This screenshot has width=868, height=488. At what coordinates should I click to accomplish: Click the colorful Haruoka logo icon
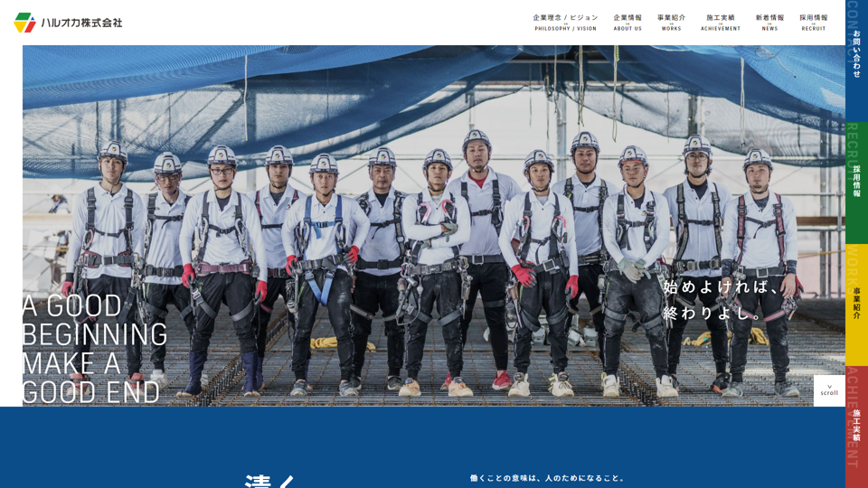pyautogui.click(x=25, y=23)
